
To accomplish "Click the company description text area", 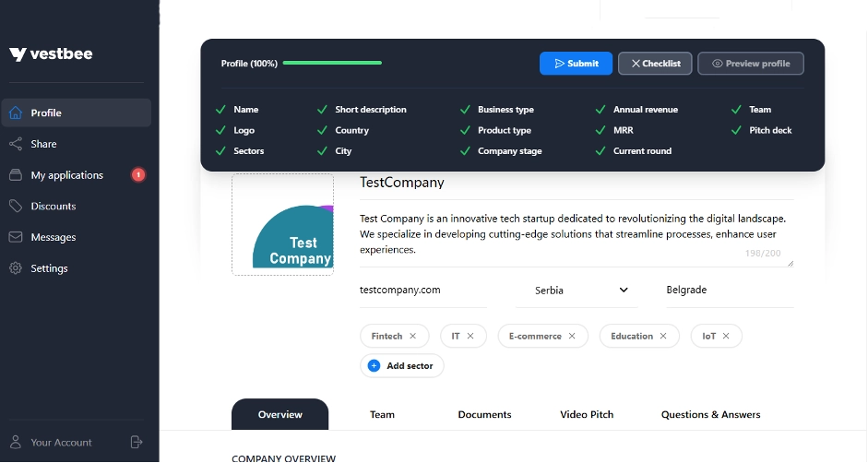I will pyautogui.click(x=577, y=234).
